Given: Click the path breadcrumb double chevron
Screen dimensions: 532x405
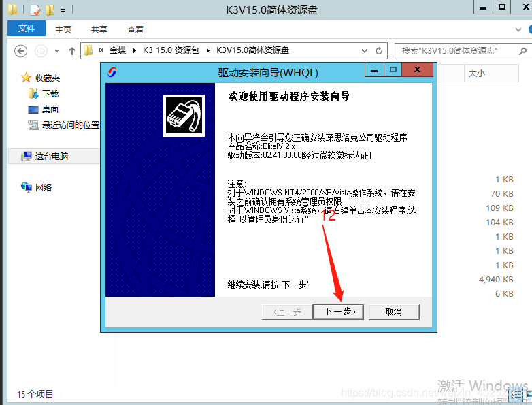Looking at the screenshot, I should click(101, 50).
